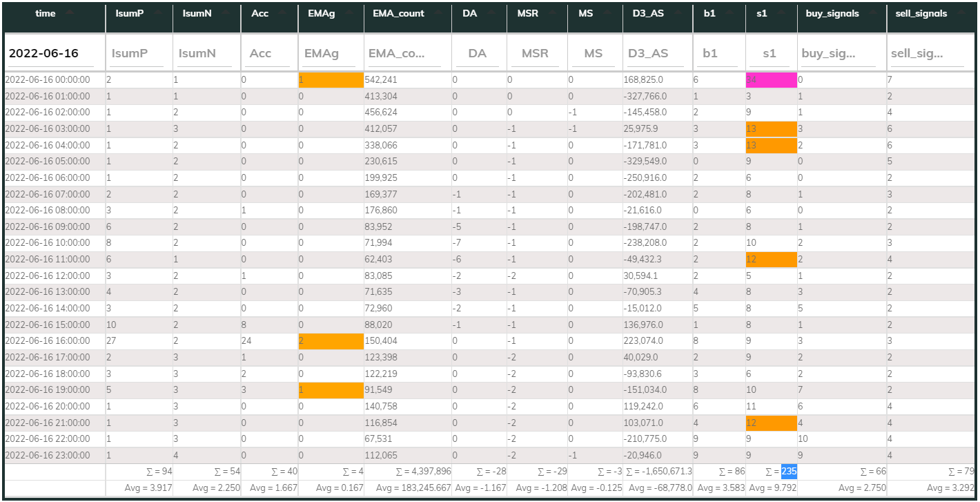Click the orange EMAg cell at 16:00:00
Image resolution: width=980 pixels, height=502 pixels.
tap(330, 341)
